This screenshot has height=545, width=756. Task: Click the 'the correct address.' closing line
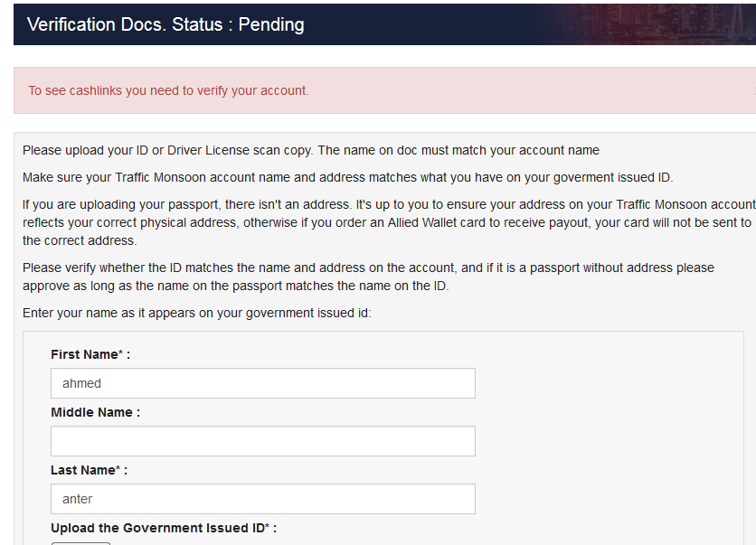[x=80, y=240]
